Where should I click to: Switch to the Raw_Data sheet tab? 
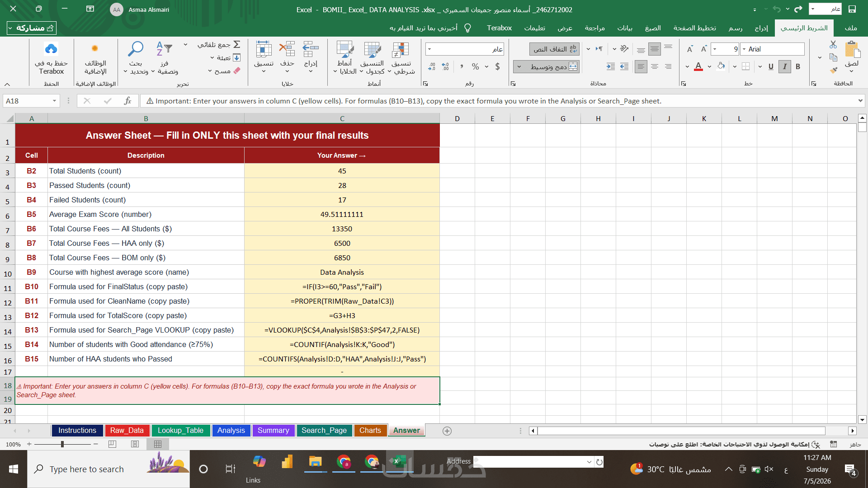pyautogui.click(x=127, y=431)
